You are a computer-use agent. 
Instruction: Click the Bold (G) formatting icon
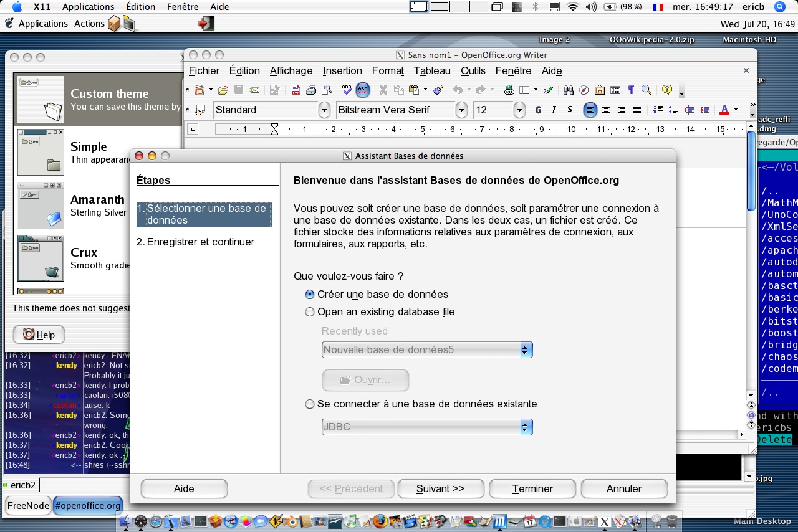539,110
